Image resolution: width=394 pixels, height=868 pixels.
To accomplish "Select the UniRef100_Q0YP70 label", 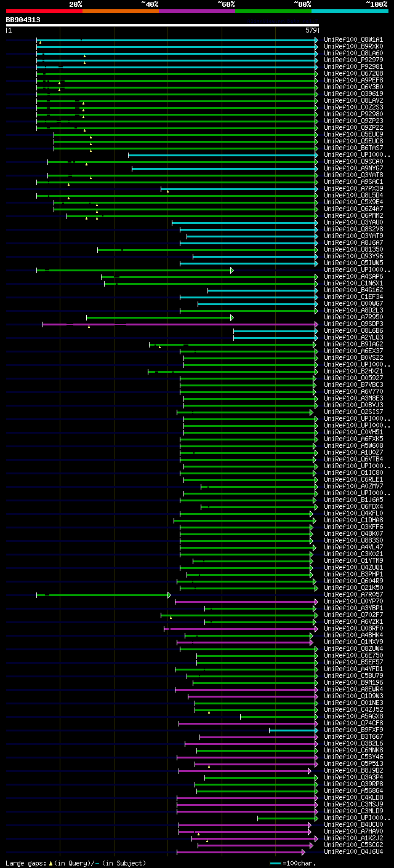I will point(353,602).
